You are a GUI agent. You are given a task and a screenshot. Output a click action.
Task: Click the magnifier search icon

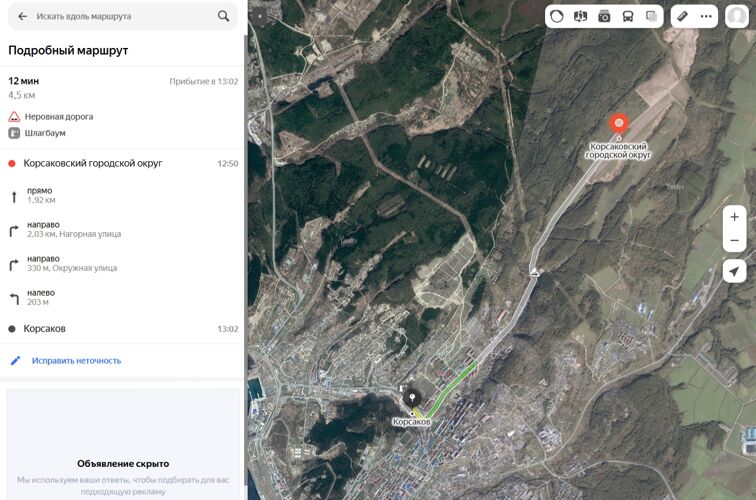(223, 17)
